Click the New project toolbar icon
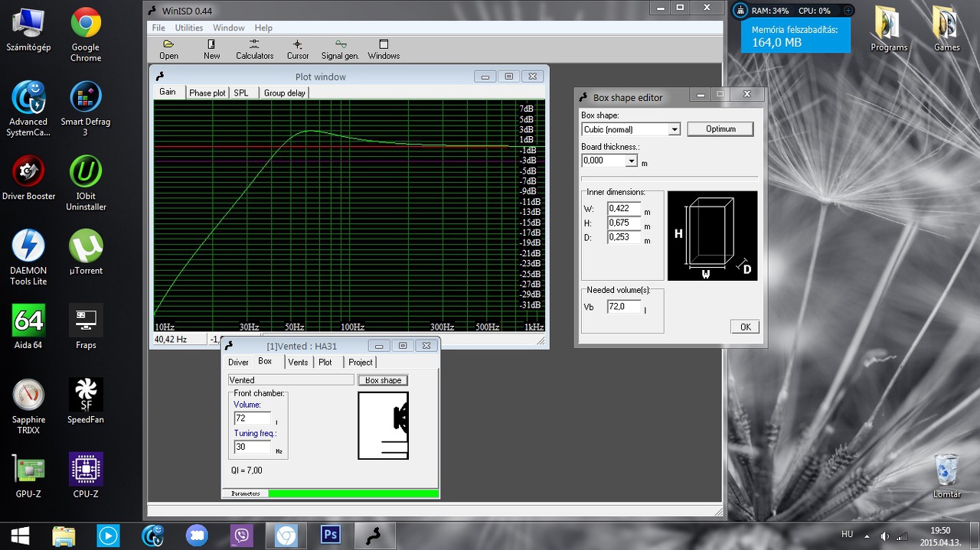 coord(211,49)
